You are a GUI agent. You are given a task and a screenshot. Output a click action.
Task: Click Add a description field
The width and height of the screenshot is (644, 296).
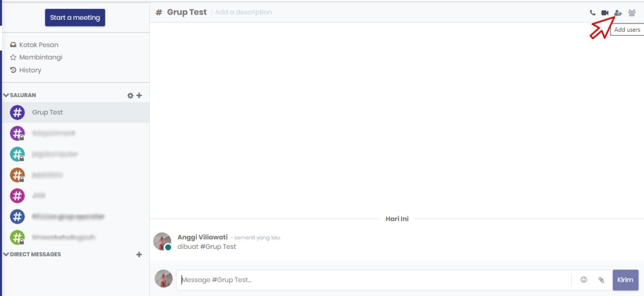point(243,12)
